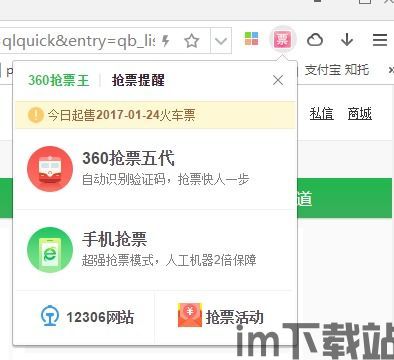394x360 pixels.
Task: Bookmark page with the star icon
Action: pos(192,41)
